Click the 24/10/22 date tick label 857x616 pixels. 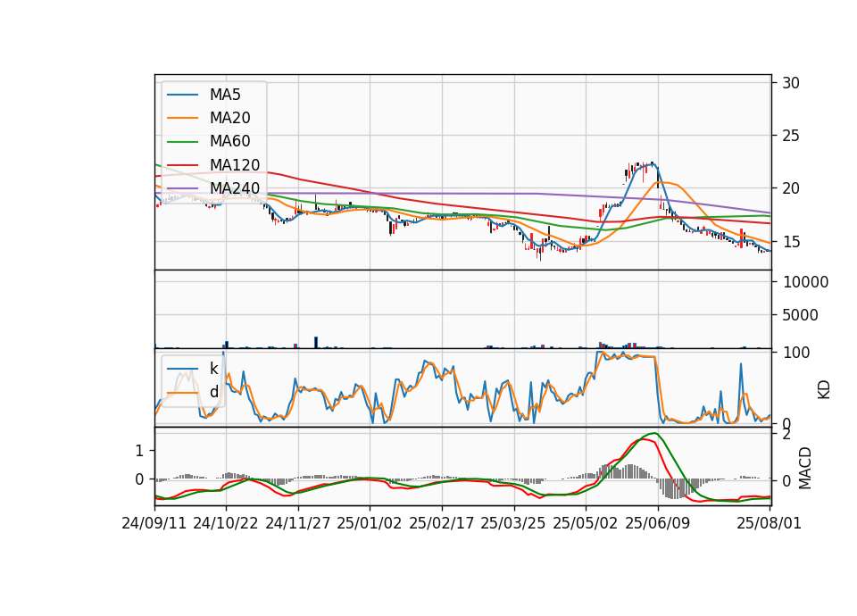pos(225,523)
